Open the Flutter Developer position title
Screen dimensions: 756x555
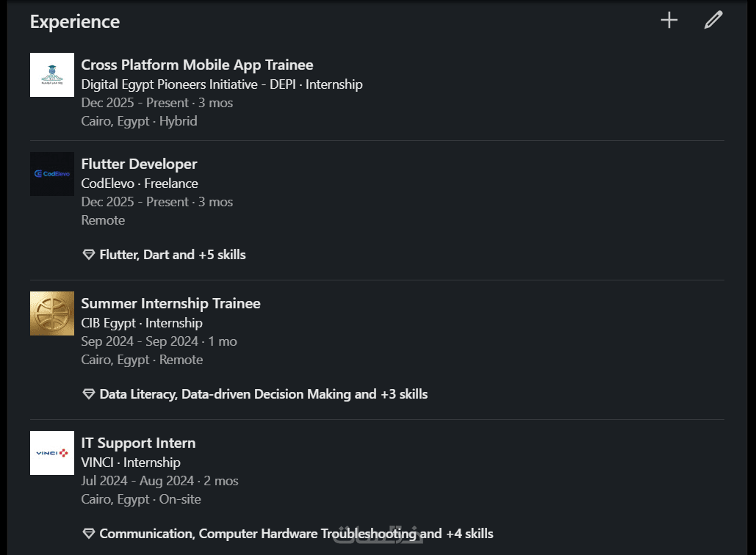tap(139, 164)
